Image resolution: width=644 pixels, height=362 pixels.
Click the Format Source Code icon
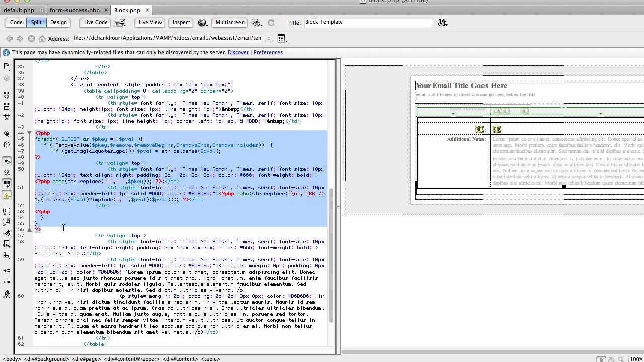pyautogui.click(x=7, y=294)
